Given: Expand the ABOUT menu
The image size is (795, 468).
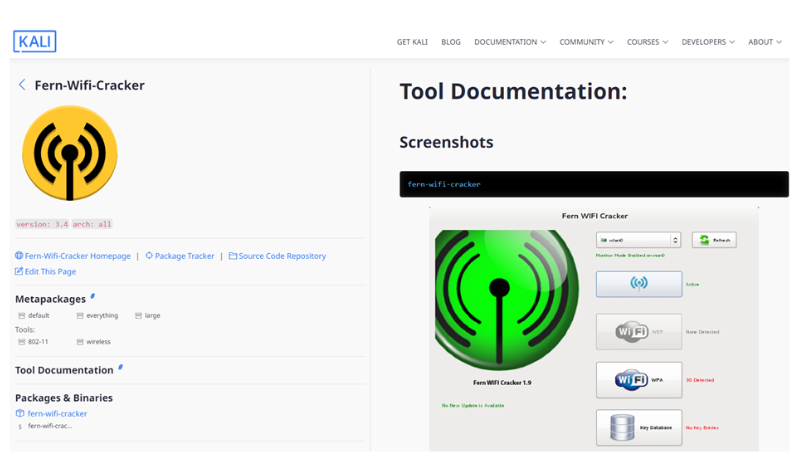Looking at the screenshot, I should tap(765, 42).
